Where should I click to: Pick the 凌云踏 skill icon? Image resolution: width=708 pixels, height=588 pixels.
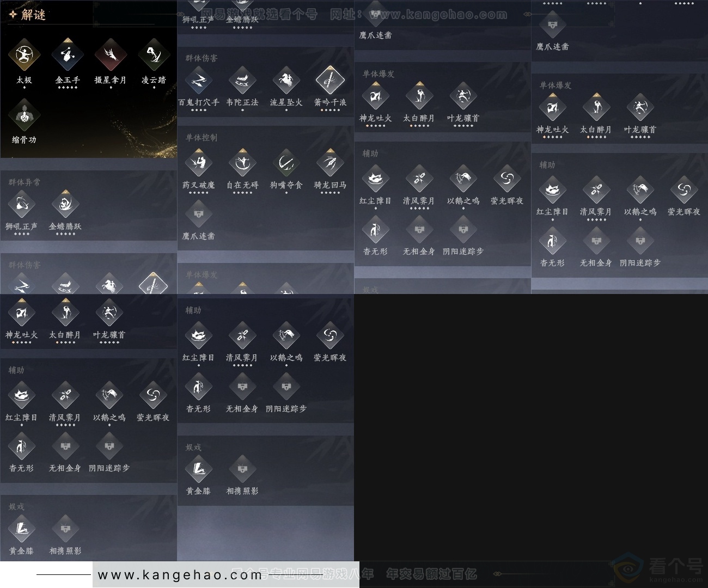coord(154,55)
